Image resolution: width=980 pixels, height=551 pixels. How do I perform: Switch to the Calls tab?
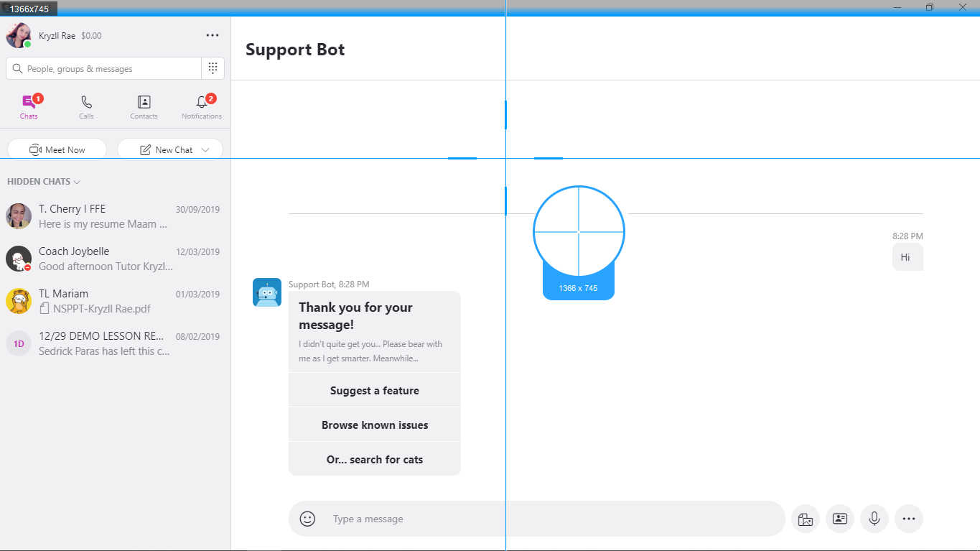(86, 107)
